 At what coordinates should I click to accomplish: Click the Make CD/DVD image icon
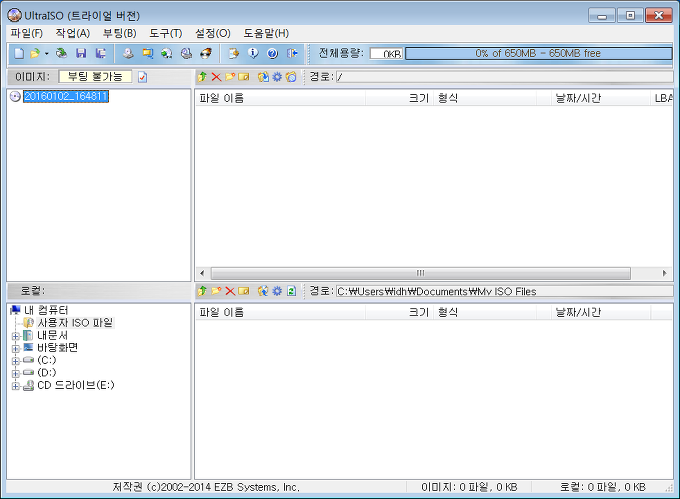pyautogui.click(x=128, y=53)
